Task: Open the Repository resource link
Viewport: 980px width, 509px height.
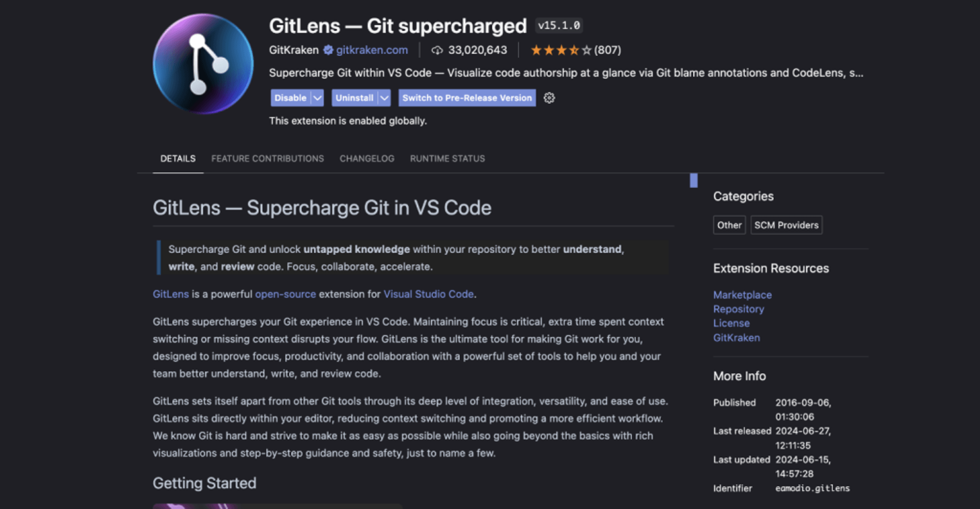Action: point(738,309)
